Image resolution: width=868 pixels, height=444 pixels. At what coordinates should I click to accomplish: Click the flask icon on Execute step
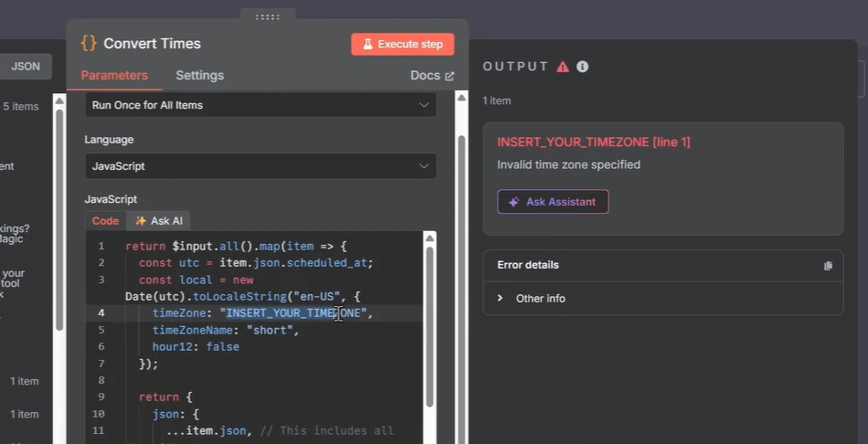tap(367, 44)
